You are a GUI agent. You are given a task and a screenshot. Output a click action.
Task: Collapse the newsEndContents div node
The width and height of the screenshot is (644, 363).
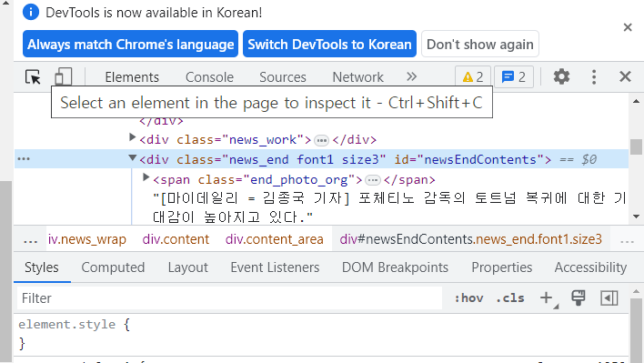[x=132, y=157]
